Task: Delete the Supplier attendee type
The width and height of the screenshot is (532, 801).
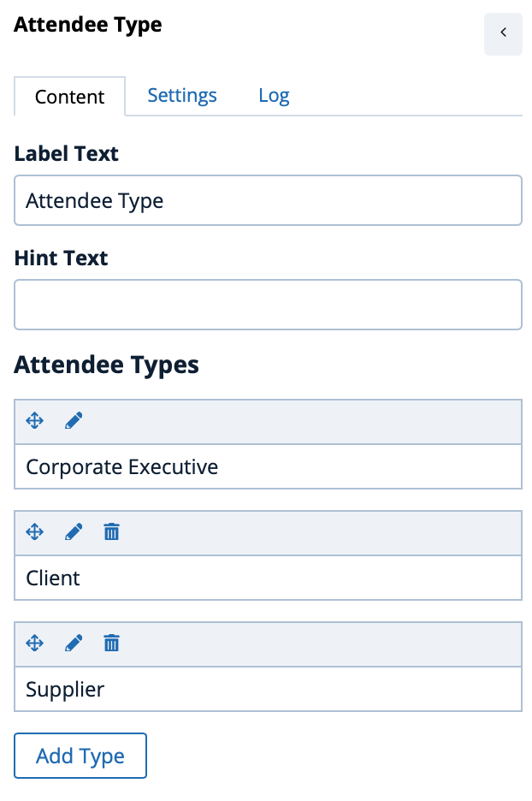Action: (111, 643)
